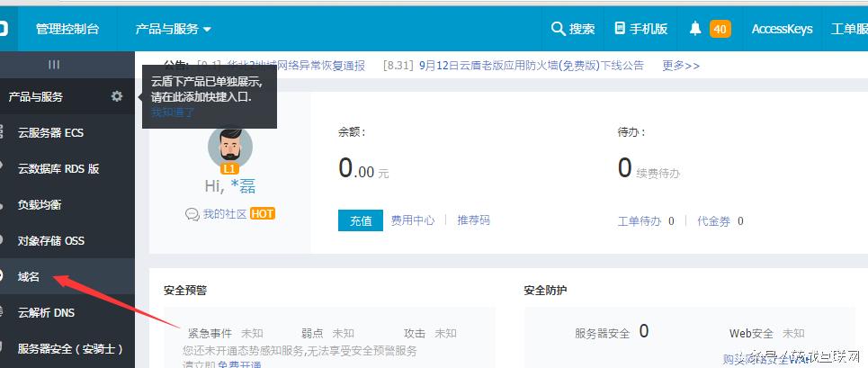This screenshot has width=868, height=368.
Task: Click the bearded user avatar
Action: click(230, 146)
